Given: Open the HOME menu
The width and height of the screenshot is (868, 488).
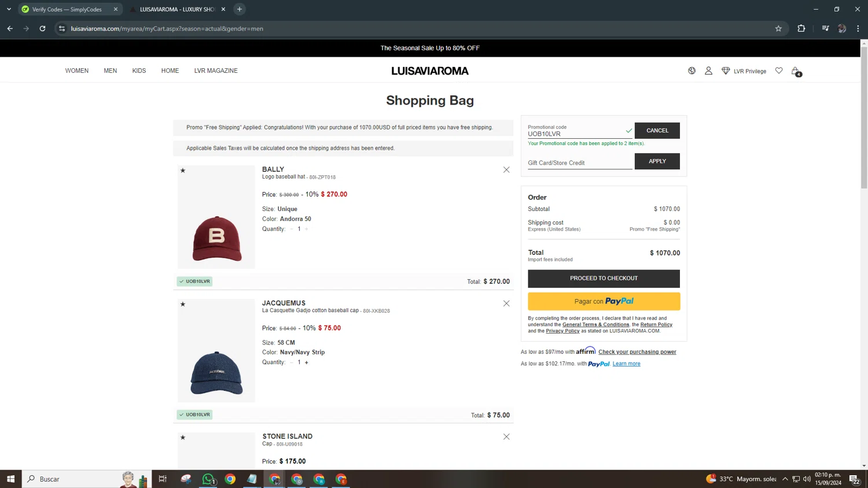Looking at the screenshot, I should (170, 71).
